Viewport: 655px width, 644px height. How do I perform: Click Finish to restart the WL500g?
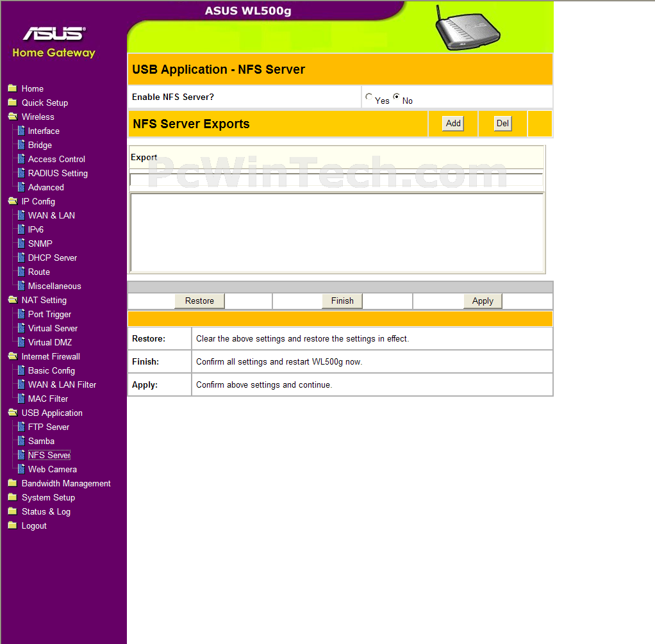click(342, 301)
